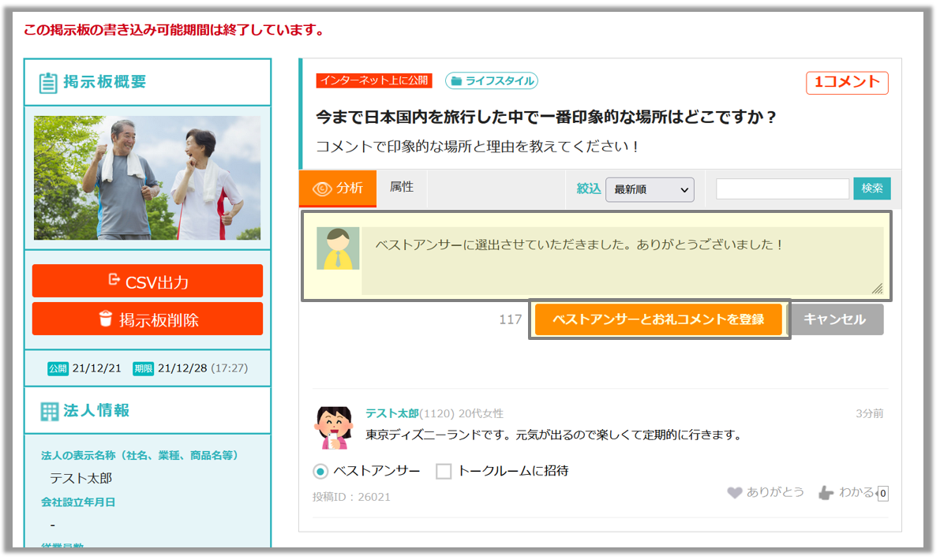Click the 投稿ID：26021 text
The height and width of the screenshot is (560, 940).
[x=351, y=498]
